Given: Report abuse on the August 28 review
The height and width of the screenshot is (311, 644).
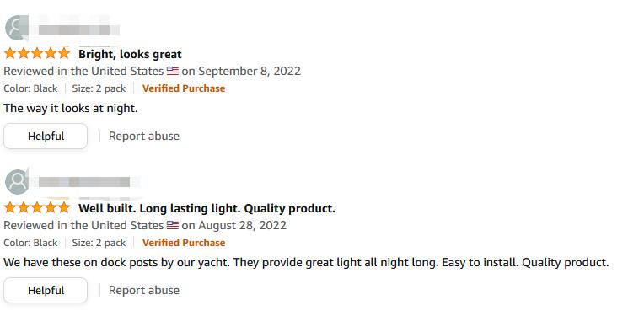Looking at the screenshot, I should [x=144, y=290].
